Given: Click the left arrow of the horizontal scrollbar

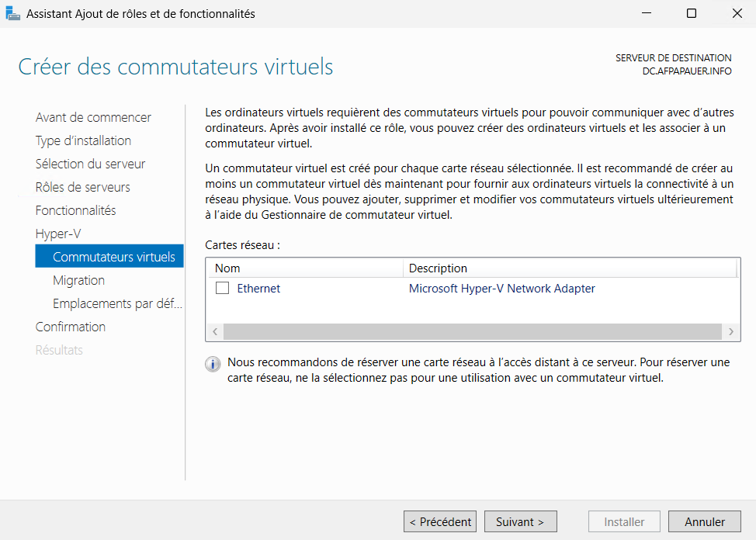Looking at the screenshot, I should tap(215, 331).
